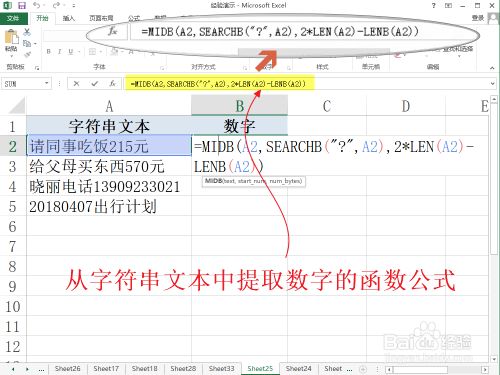Confirm the formula with checkmark
Image resolution: width=500 pixels, height=375 pixels.
pos(95,83)
